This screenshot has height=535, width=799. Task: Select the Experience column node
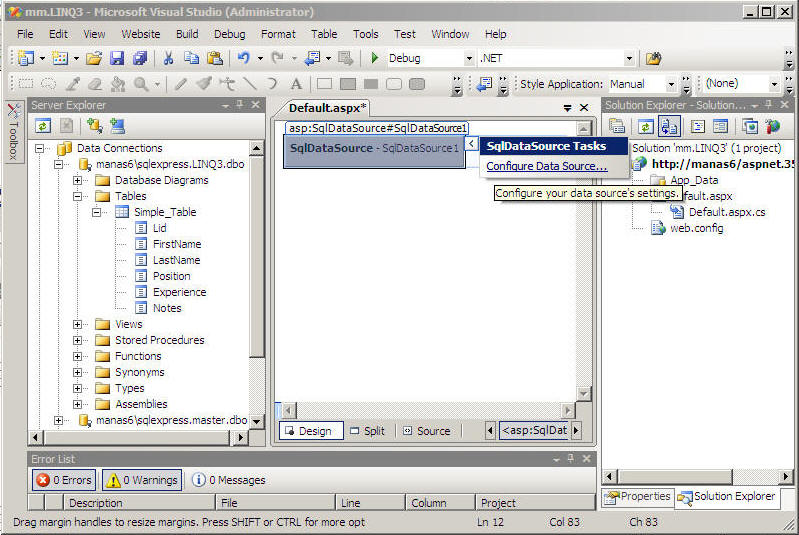click(179, 292)
